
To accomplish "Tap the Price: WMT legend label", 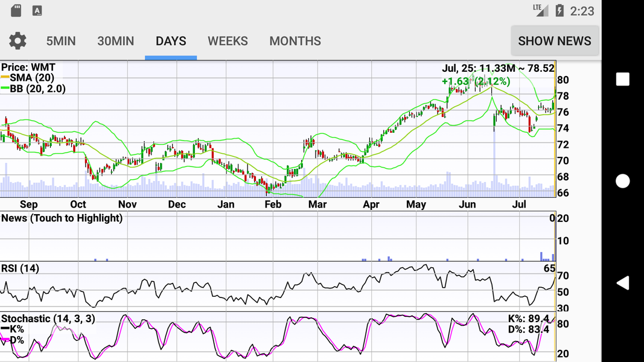I will click(x=29, y=67).
